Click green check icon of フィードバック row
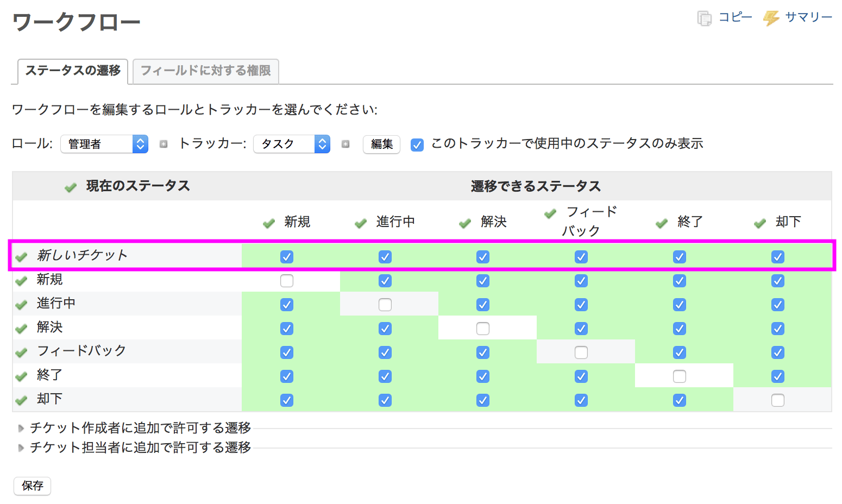This screenshot has width=842, height=504. (21, 352)
